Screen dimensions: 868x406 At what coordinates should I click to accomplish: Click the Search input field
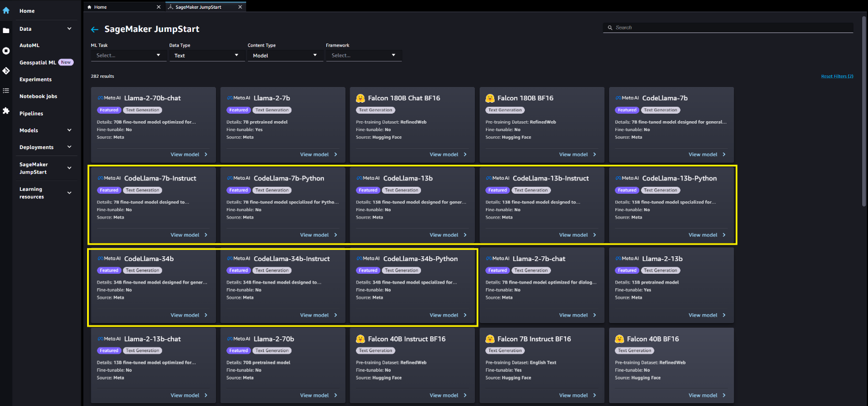coord(728,27)
